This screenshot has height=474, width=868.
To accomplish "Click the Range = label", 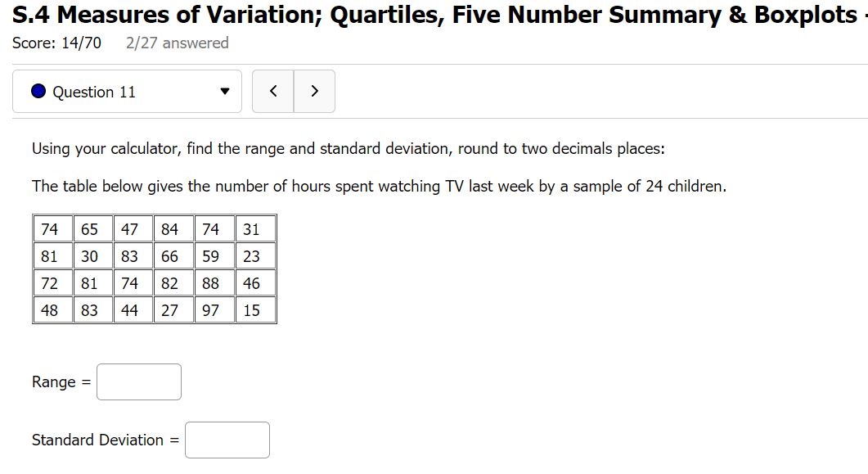I will tap(61, 381).
